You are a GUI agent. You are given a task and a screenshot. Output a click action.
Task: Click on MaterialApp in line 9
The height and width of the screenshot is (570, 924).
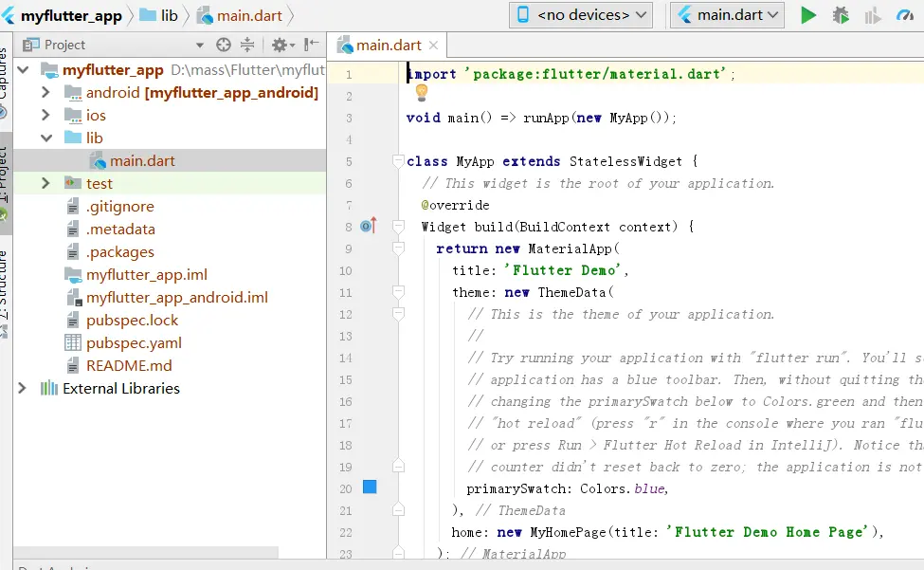coord(570,248)
